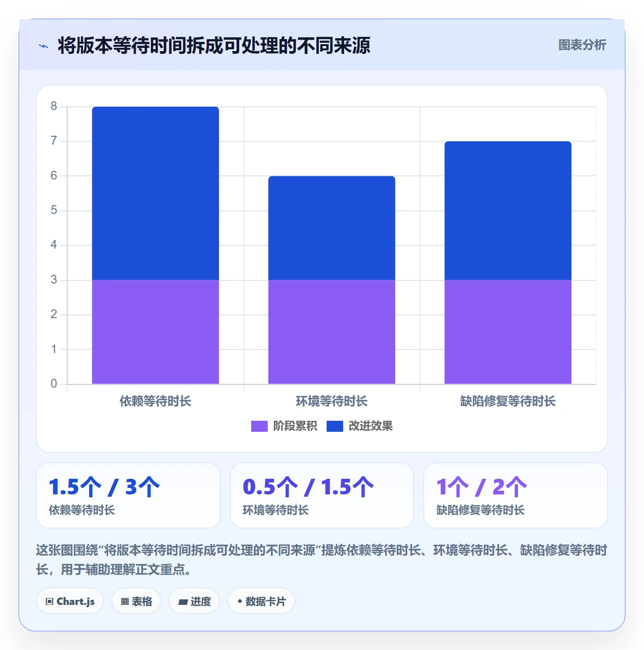Viewport: 644px width, 650px height.
Task: Click the square icon in Chart.js tag
Action: [x=50, y=602]
